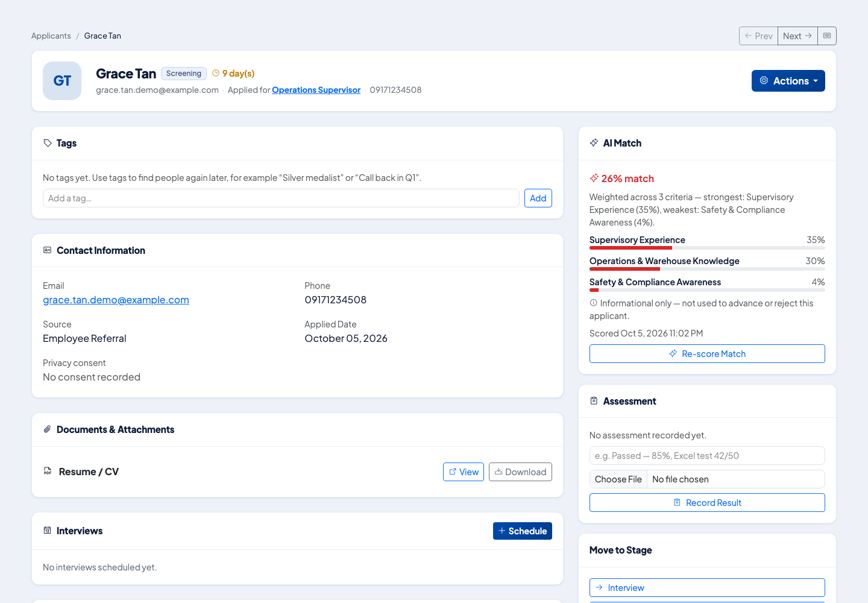This screenshot has height=603, width=868.
Task: Click the paperclip icon in Documents & Attachments
Action: point(48,429)
